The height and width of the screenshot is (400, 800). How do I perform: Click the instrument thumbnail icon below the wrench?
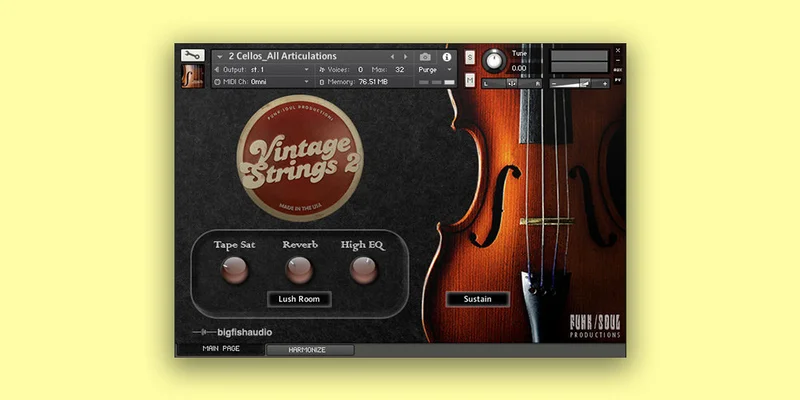[192, 76]
